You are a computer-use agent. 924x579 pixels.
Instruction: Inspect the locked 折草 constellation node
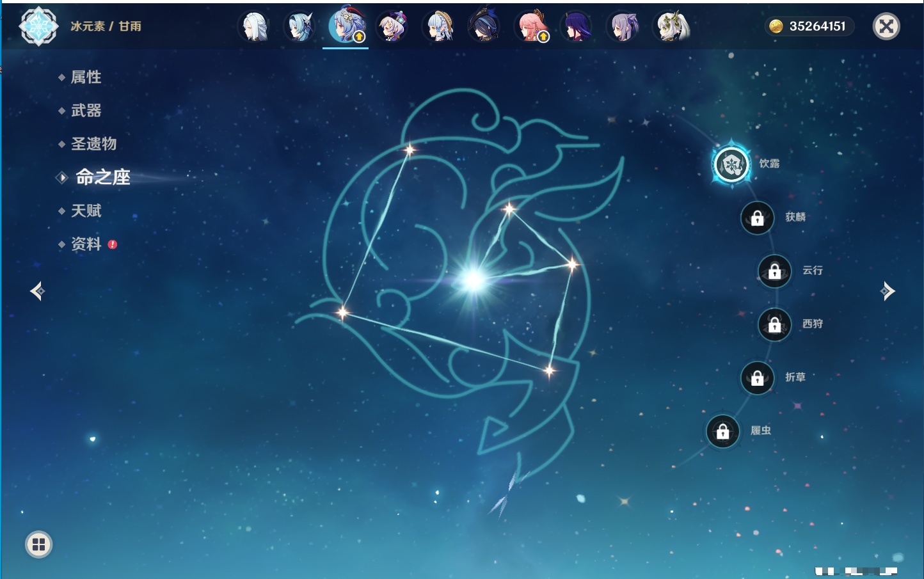coord(757,378)
